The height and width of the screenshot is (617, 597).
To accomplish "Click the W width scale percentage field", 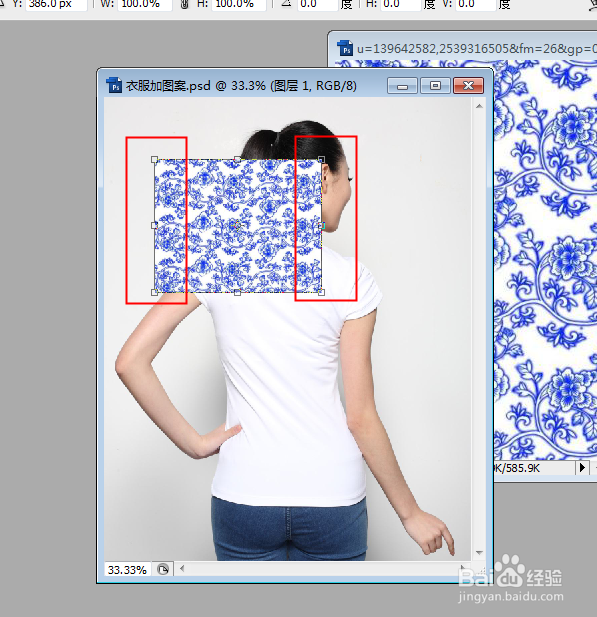I will coord(144,4).
